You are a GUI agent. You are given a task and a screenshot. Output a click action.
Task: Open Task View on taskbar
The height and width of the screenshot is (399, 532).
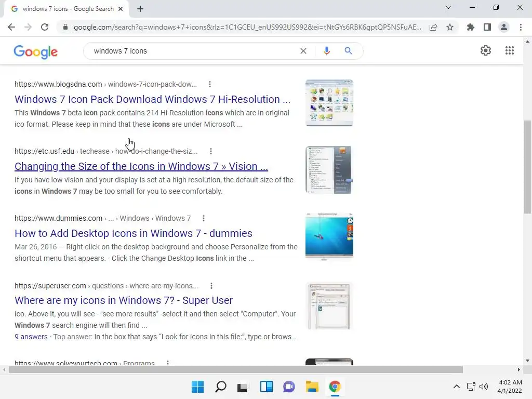242,387
